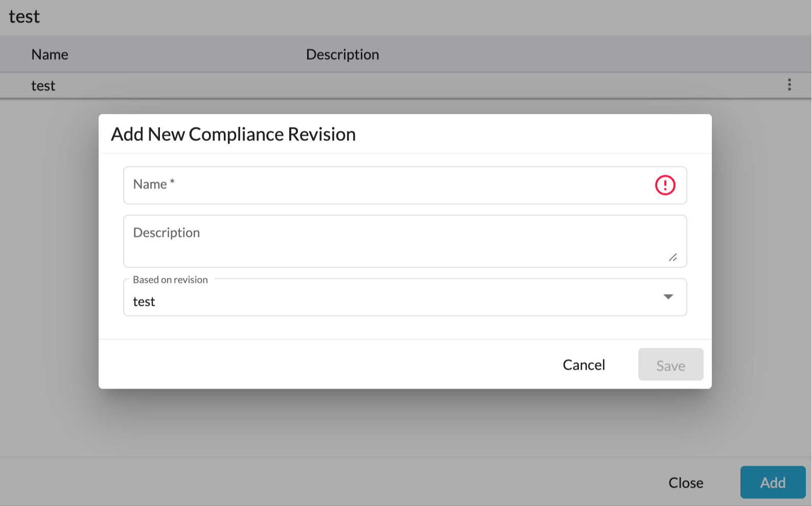Click the Description column header
The height and width of the screenshot is (506, 812).
[342, 54]
